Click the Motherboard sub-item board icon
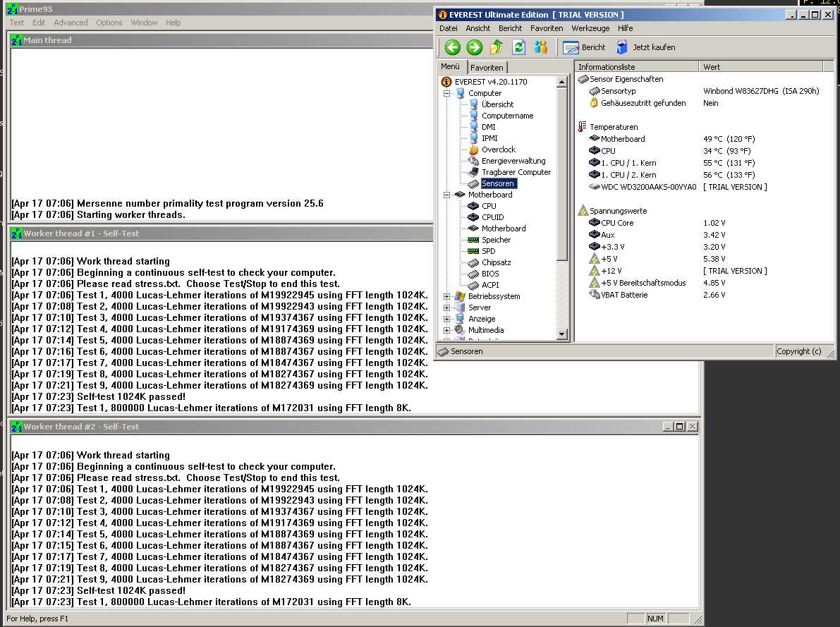Viewport: 840px width, 627px height. pyautogui.click(x=473, y=229)
